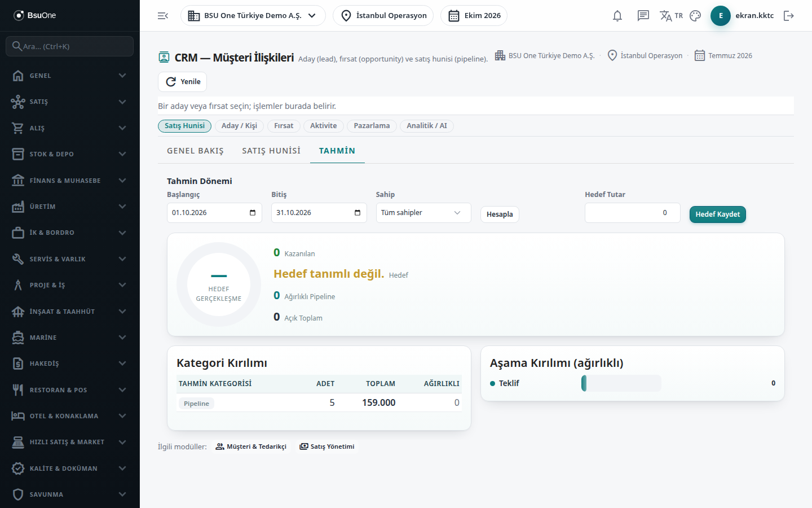Switch to the Satış Hunisi tab
The width and height of the screenshot is (812, 508).
(x=271, y=151)
